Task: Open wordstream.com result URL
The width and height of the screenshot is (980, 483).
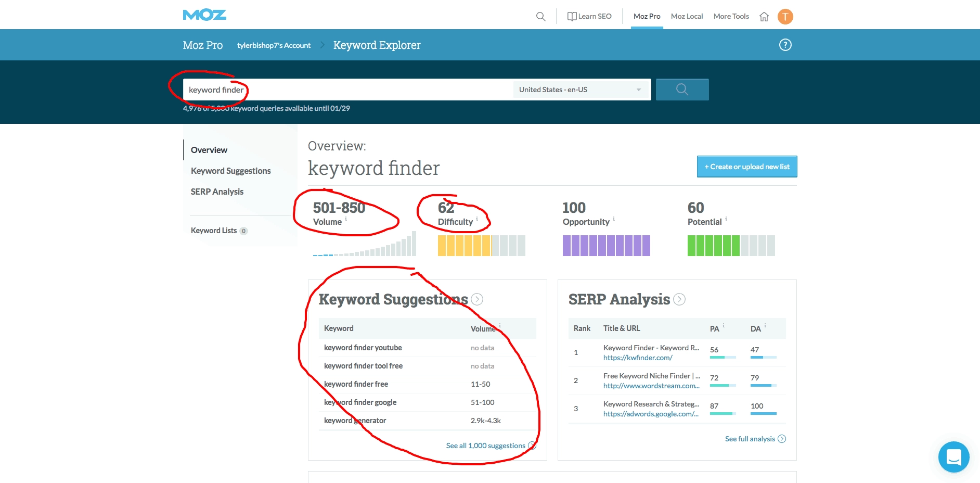Action: point(651,386)
